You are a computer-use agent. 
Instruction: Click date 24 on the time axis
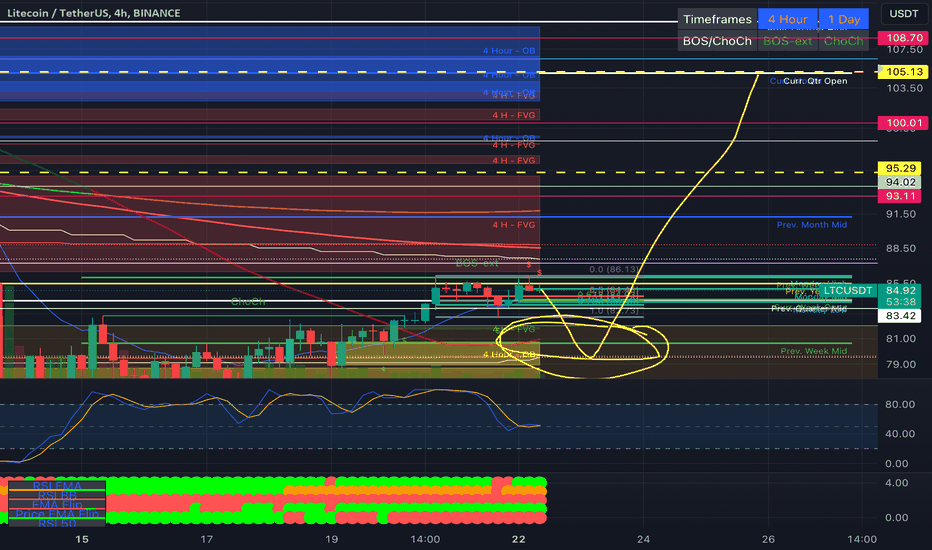point(643,539)
